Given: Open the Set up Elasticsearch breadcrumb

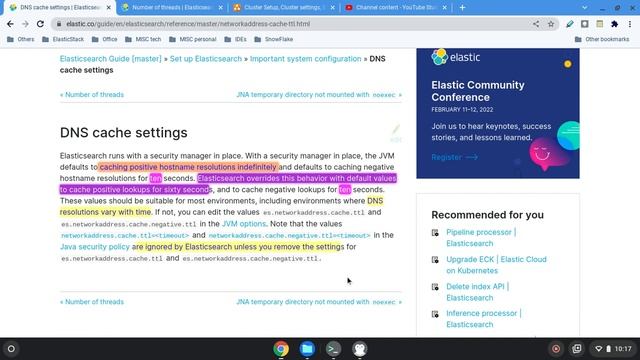Looking at the screenshot, I should point(206,59).
